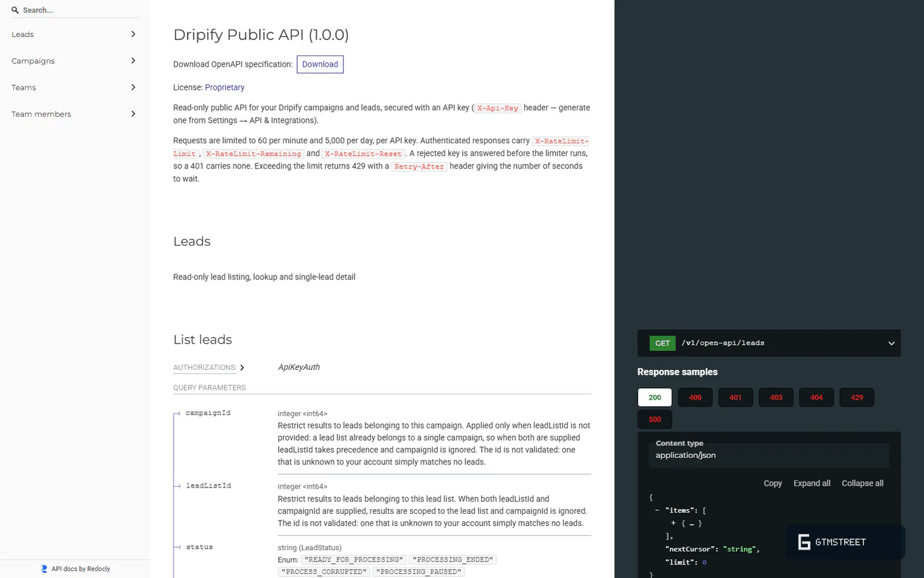924x578 pixels.
Task: Select the 404 response sample tab
Action: pos(816,397)
